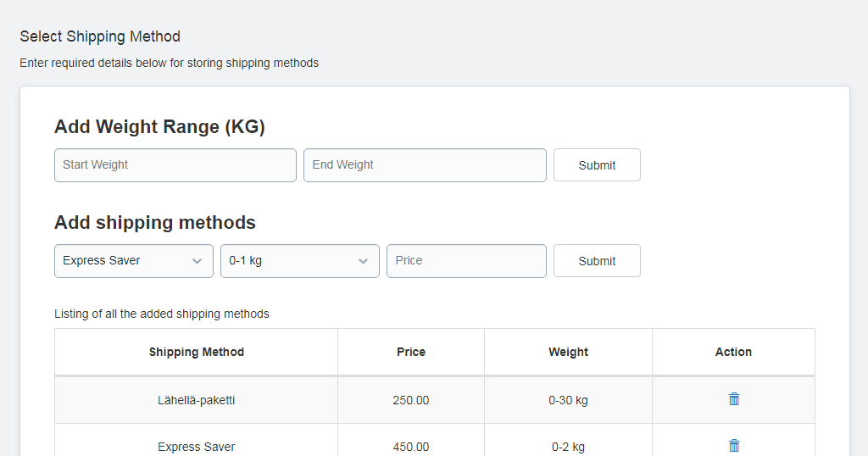Screen dimensions: 868x456
Task: Submit the new weight range
Action: coord(597,165)
